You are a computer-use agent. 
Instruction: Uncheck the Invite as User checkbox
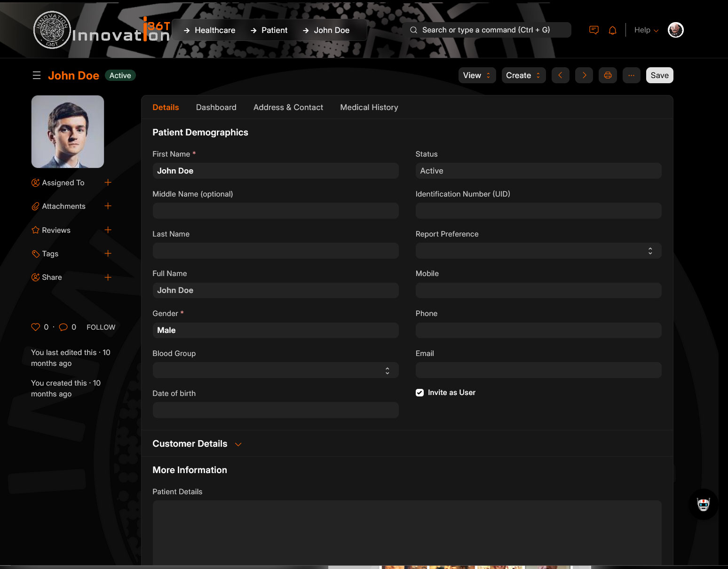point(419,393)
